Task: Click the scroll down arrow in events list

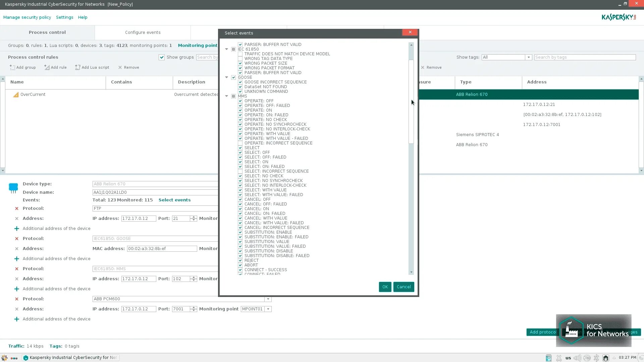Action: 411,272
